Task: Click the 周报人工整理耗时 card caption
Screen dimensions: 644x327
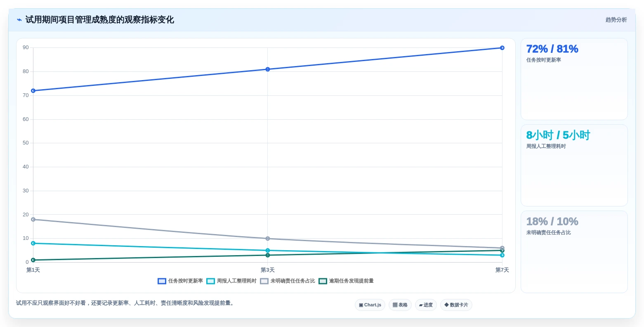Action: (x=546, y=147)
